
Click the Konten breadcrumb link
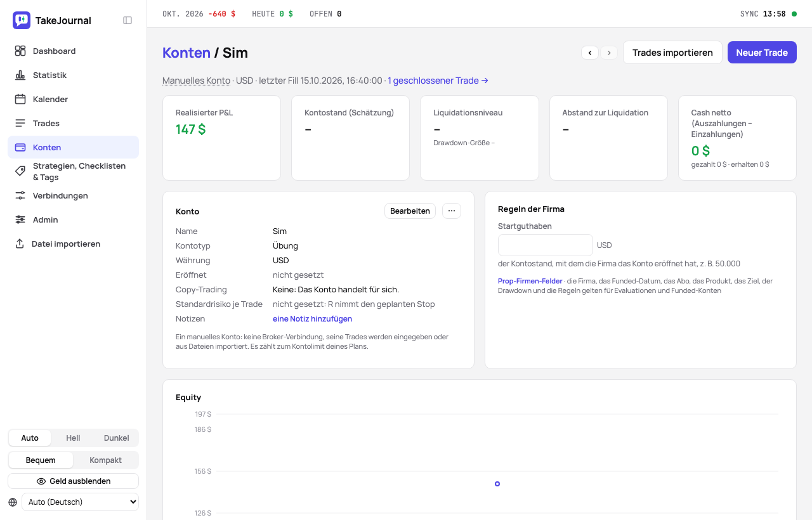(x=187, y=53)
